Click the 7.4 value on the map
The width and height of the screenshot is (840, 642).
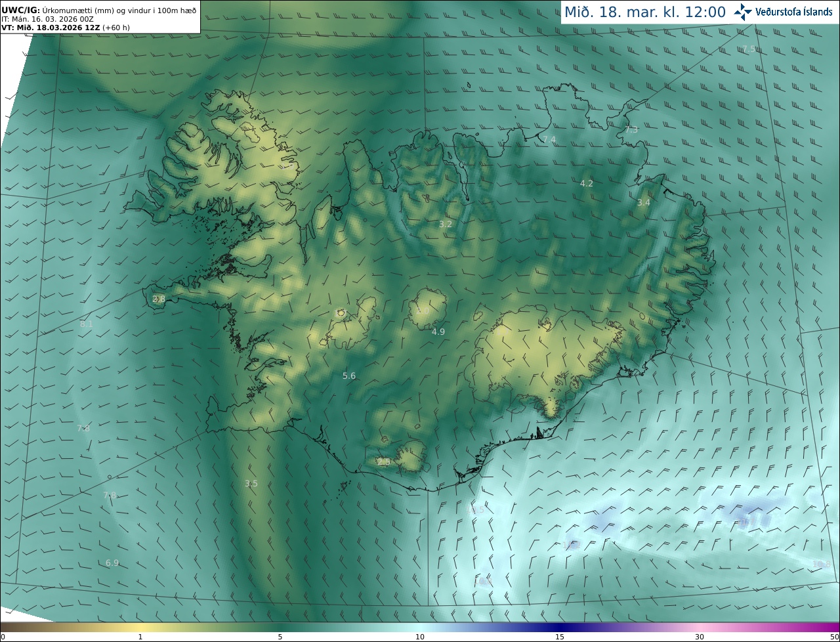tap(549, 139)
